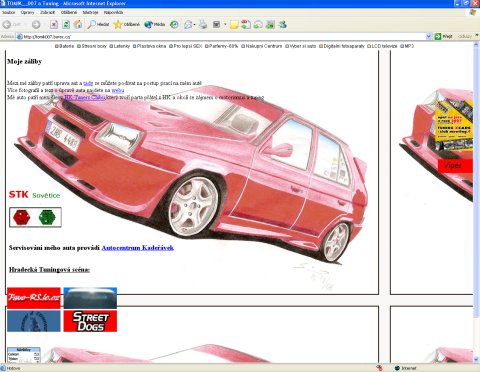Open the Oblíbené favorites star button
480x372 pixels.
(127, 24)
